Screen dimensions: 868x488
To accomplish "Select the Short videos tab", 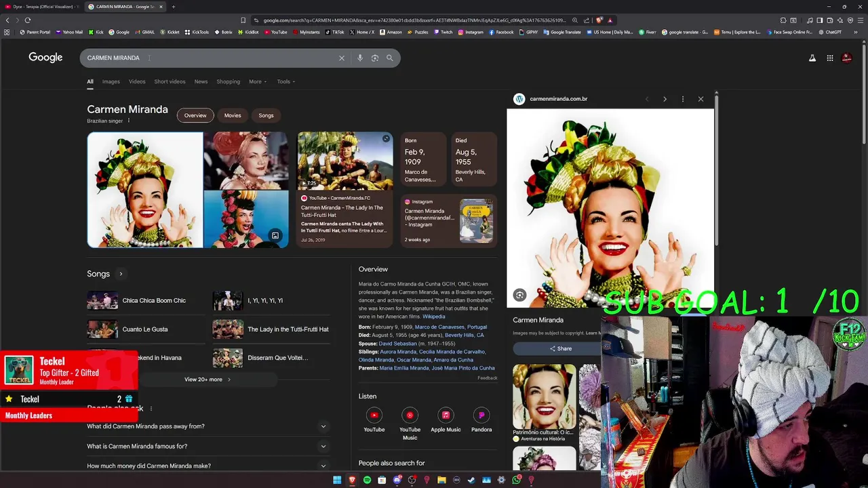I will click(x=170, y=81).
